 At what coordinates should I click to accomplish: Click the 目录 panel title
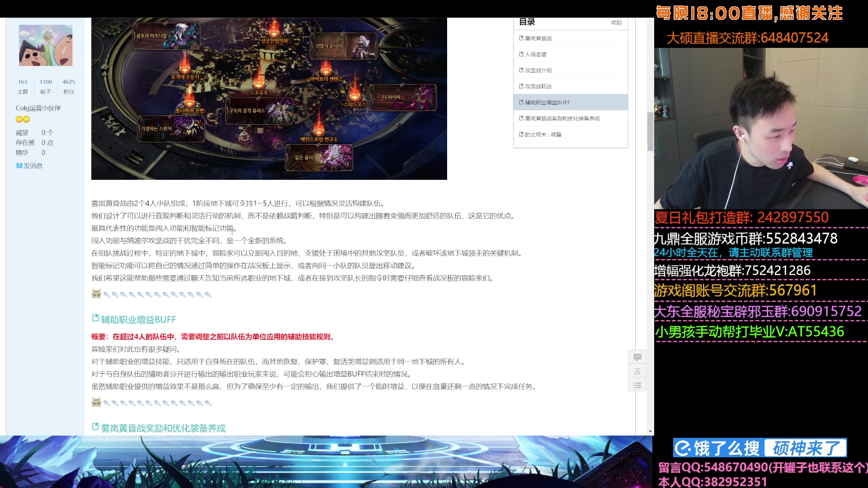tap(527, 22)
